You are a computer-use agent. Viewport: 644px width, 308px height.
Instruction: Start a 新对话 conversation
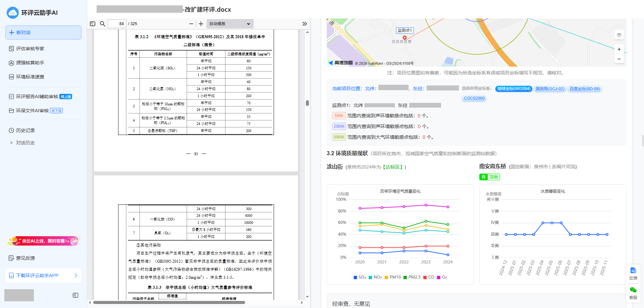tap(43, 33)
